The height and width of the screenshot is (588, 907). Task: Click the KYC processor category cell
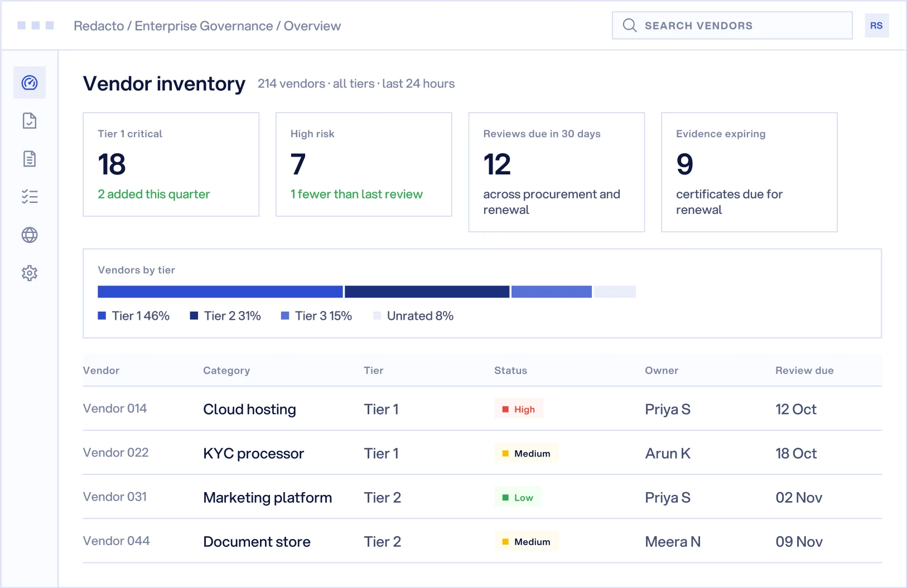pyautogui.click(x=254, y=454)
